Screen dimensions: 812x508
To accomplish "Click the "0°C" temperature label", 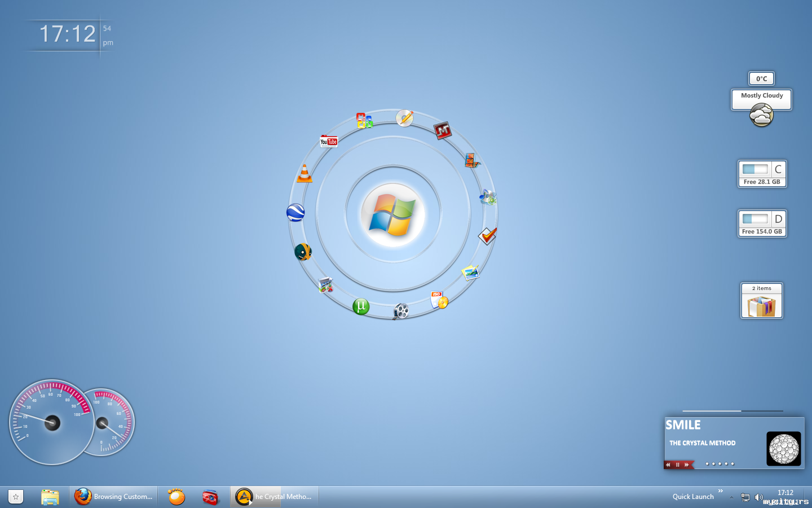I will 761,79.
